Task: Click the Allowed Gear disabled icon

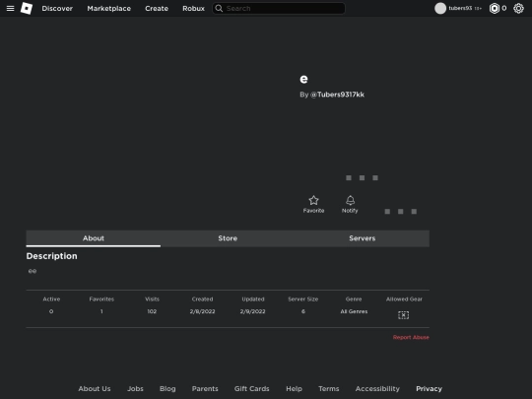Action: [x=403, y=315]
